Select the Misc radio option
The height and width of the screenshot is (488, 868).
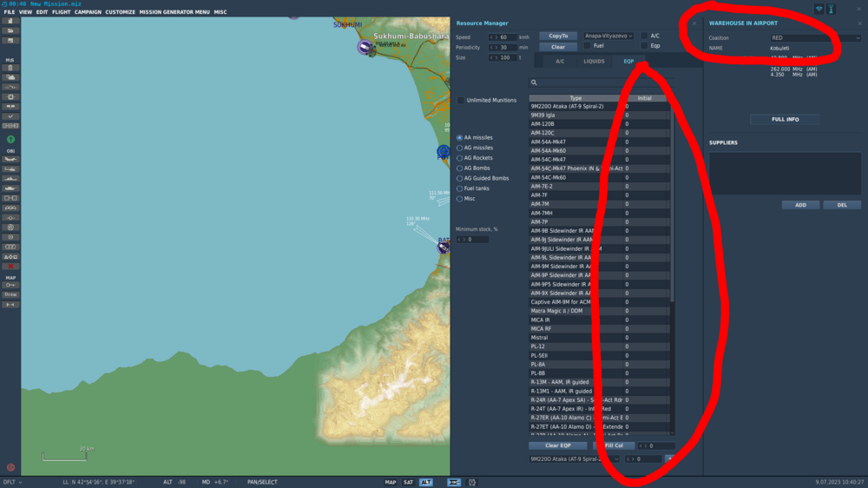(x=459, y=199)
